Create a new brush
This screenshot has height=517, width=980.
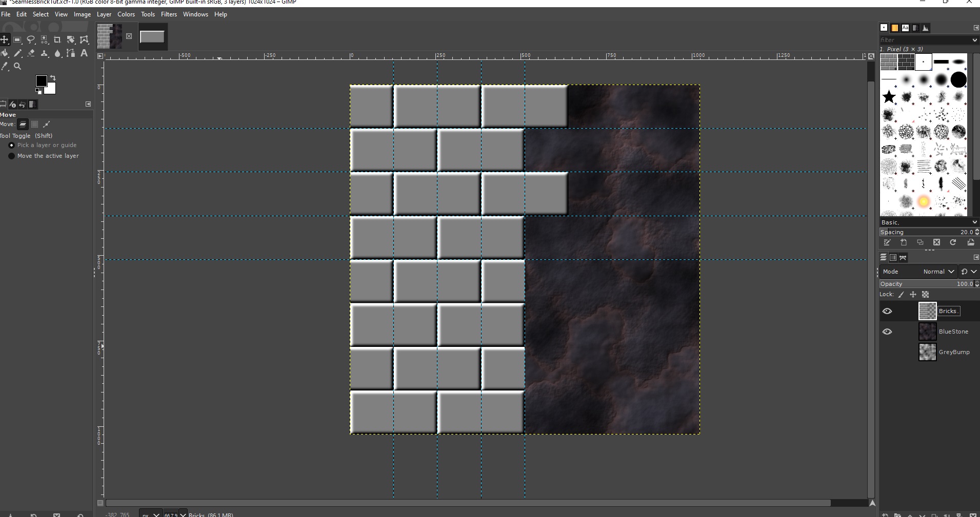(904, 242)
